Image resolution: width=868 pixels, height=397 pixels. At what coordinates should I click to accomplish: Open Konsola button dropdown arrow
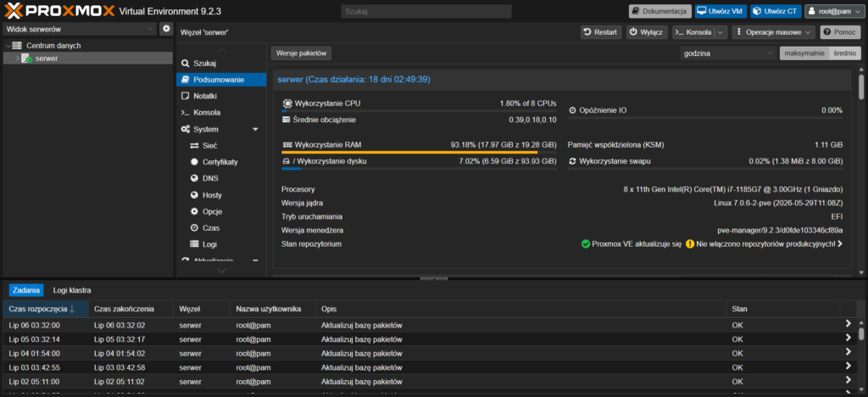(x=721, y=32)
